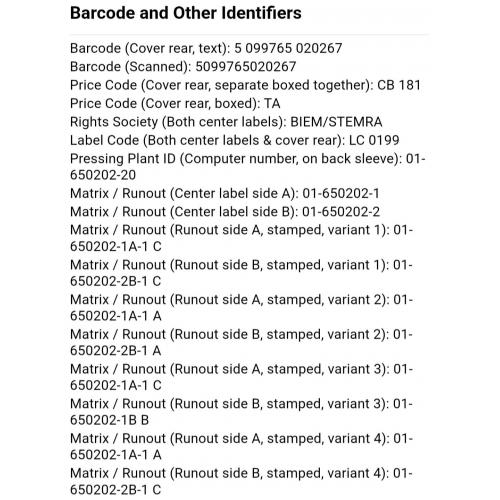Click the center label side B matrix 01-650202-2
The image size is (500, 500).
[x=341, y=212]
